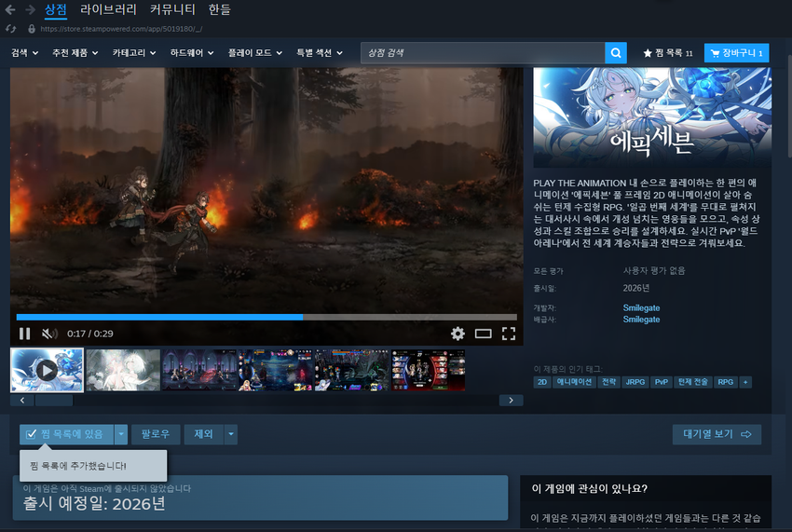The height and width of the screenshot is (532, 792).
Task: Click the magnifier search button
Action: (616, 52)
